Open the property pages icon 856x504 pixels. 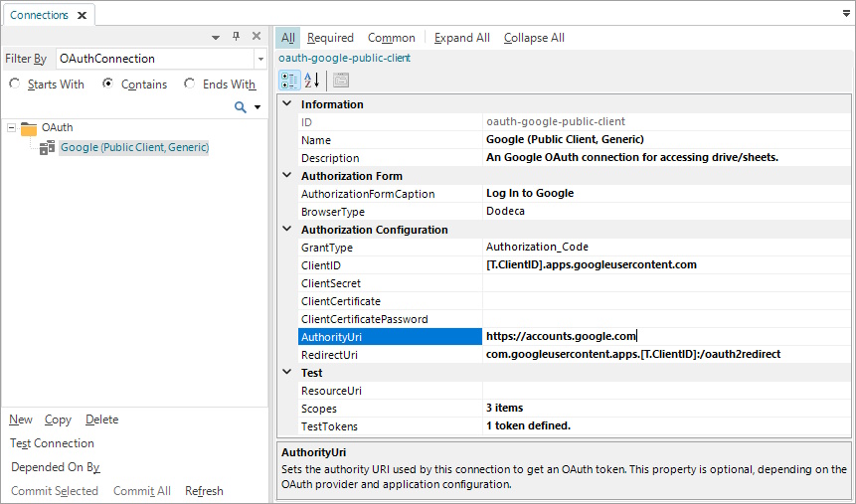pyautogui.click(x=341, y=81)
